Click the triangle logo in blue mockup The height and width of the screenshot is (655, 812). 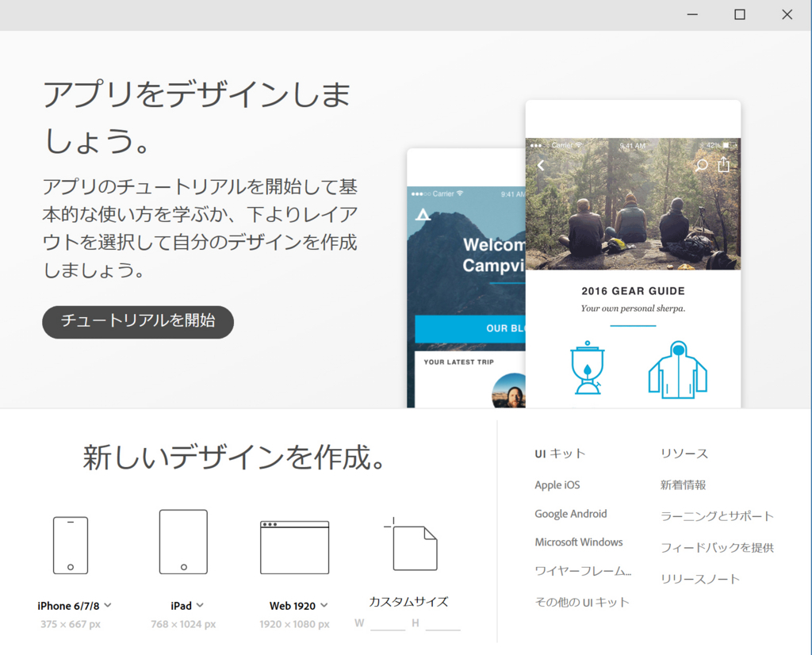coord(423,214)
